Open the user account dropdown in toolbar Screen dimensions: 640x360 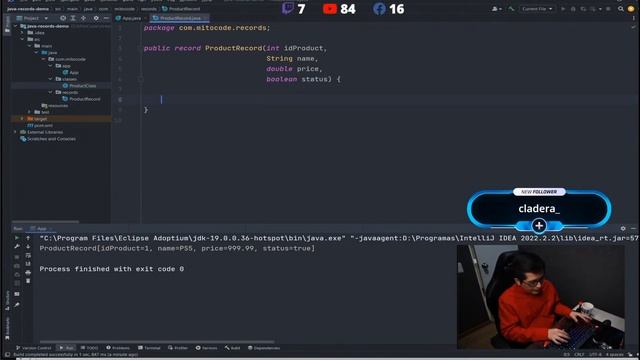click(497, 9)
